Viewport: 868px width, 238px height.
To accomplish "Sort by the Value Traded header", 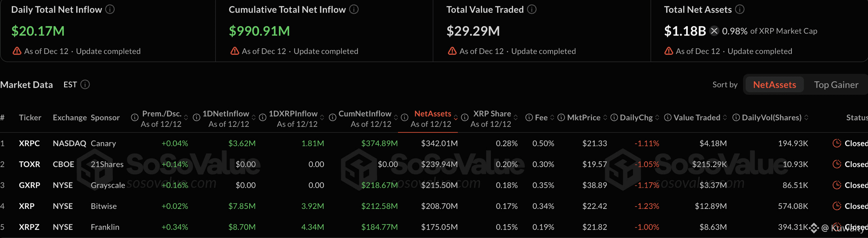I will 697,118.
